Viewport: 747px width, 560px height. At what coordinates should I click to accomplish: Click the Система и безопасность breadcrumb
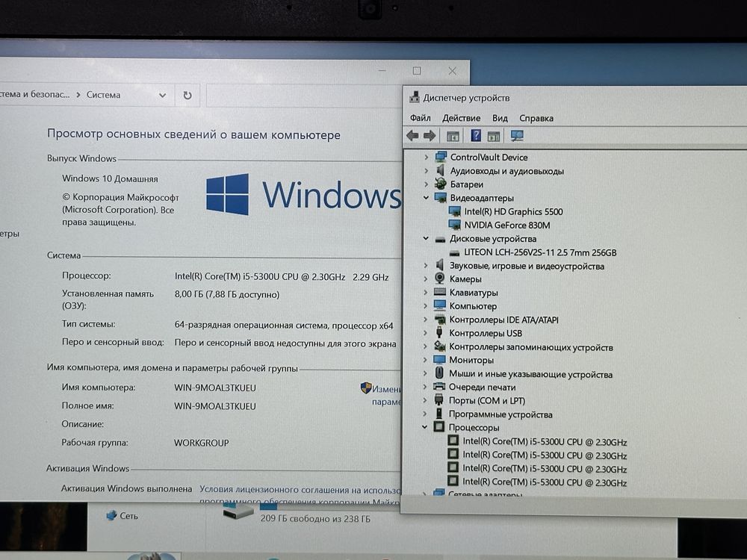pos(35,94)
